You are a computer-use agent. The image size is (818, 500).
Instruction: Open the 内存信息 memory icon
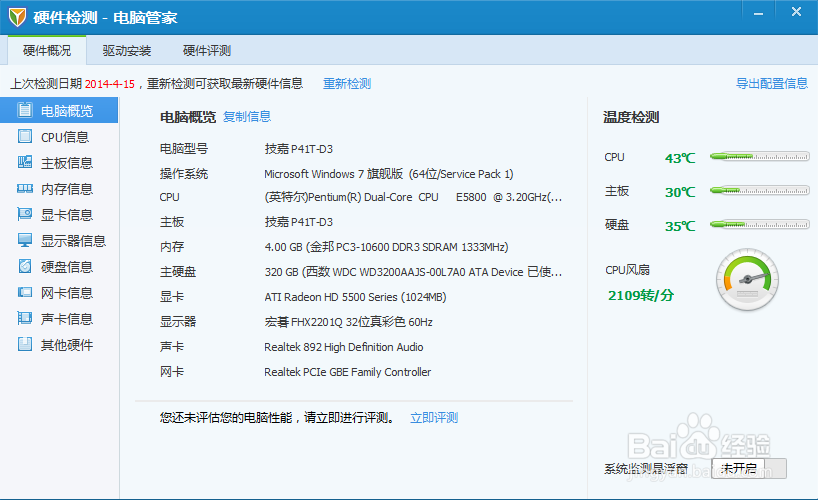[x=25, y=188]
